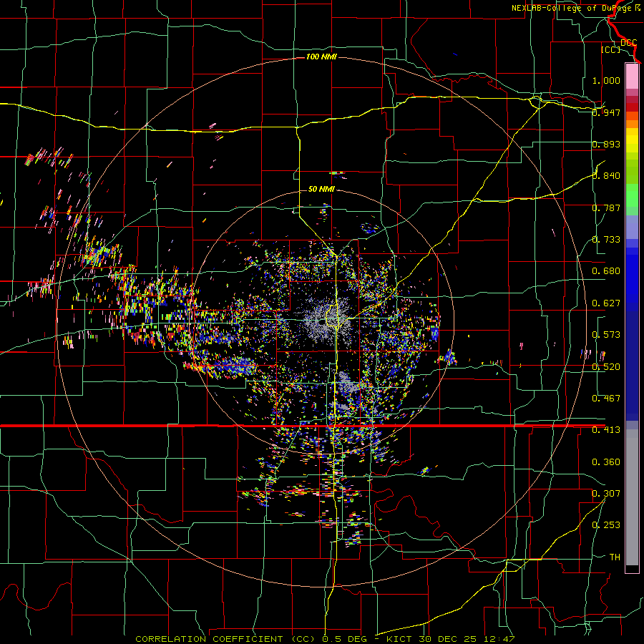Click the 0.253 color scale label
644x644 pixels.
point(606,525)
